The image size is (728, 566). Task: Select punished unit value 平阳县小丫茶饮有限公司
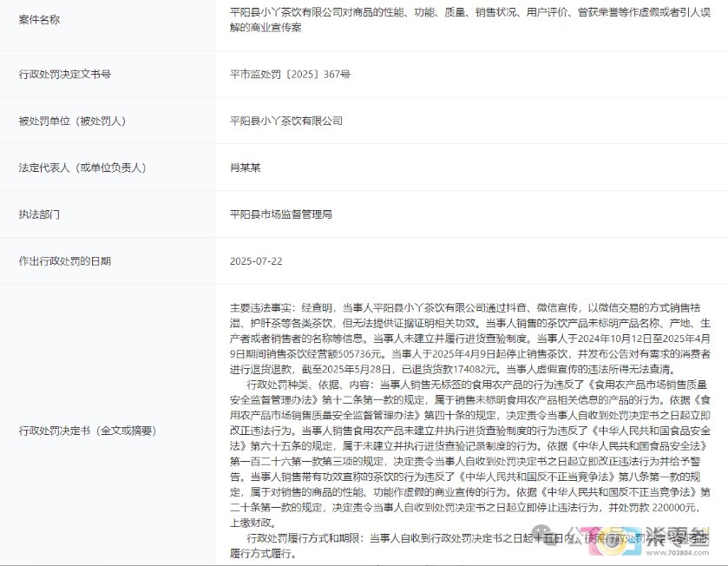286,121
